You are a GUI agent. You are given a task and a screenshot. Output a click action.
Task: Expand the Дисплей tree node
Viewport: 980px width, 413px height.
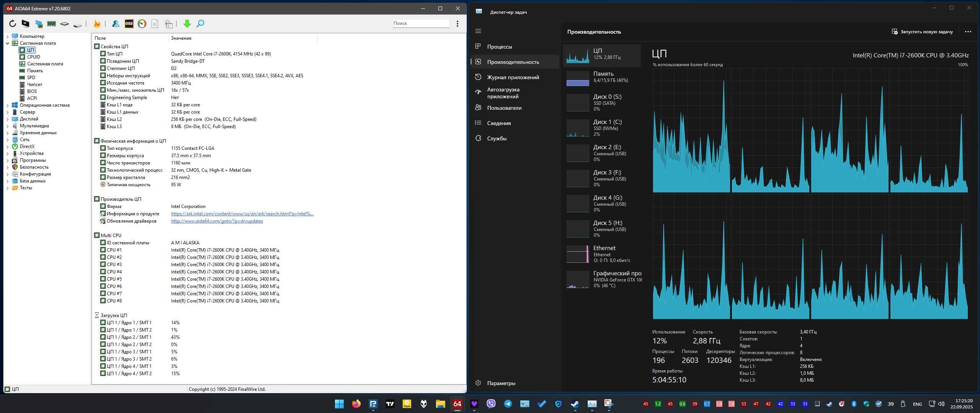(7, 119)
